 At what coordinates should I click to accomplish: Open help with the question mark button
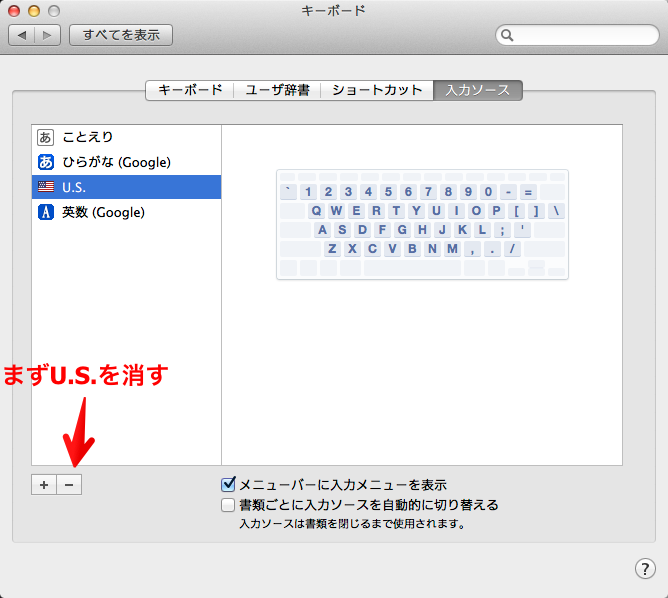645,568
